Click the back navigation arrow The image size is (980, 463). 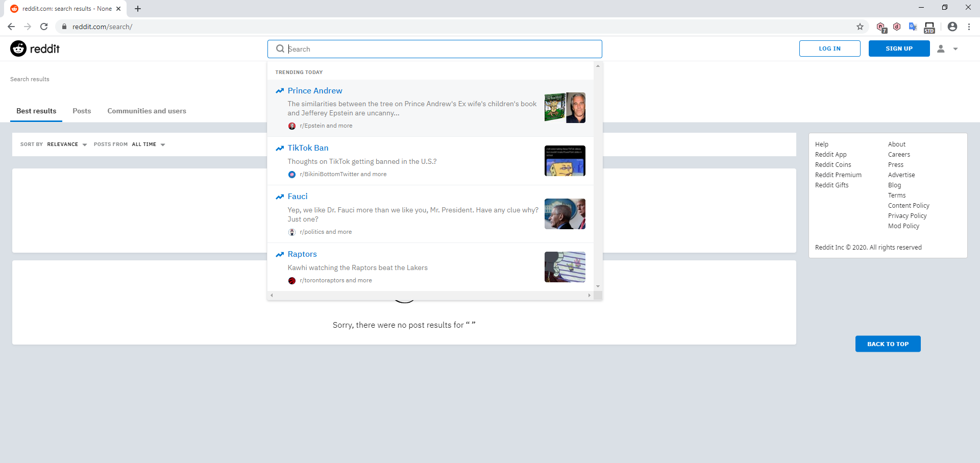point(11,26)
